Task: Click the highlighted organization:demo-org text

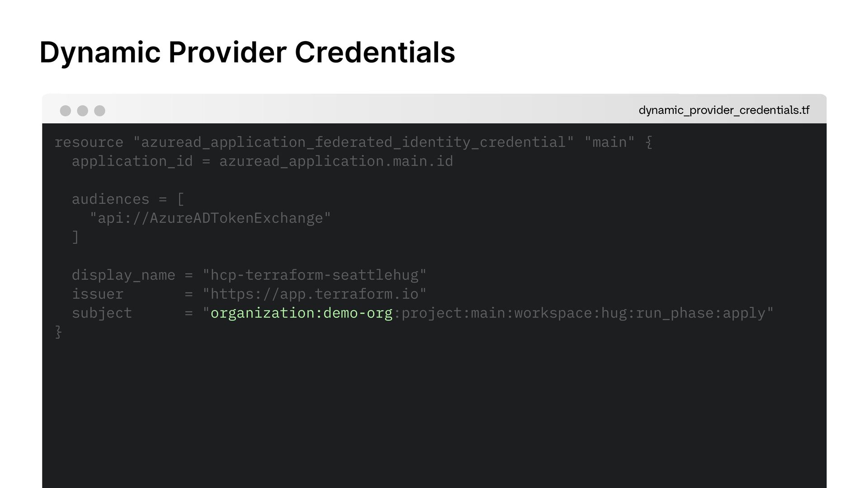Action: pos(301,313)
